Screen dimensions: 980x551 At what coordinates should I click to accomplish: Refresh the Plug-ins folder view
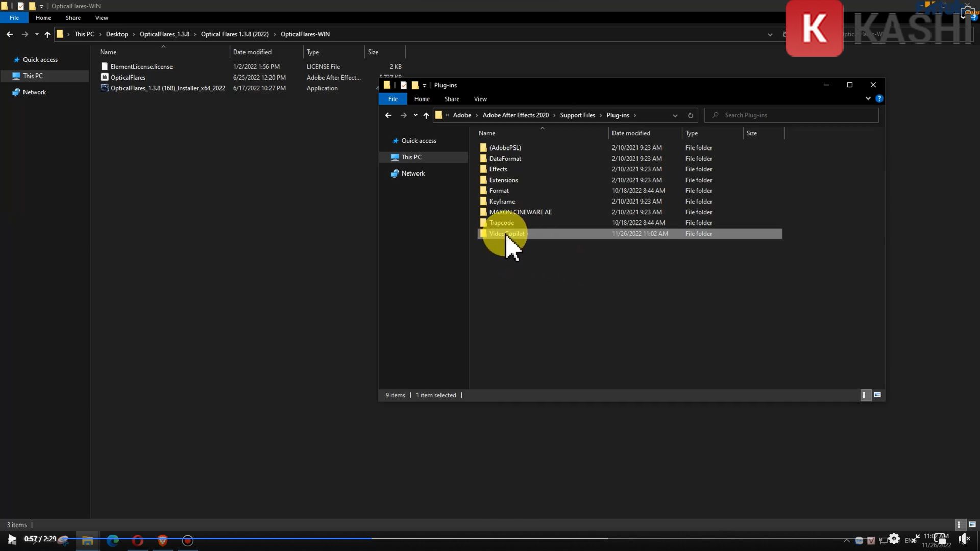[690, 115]
